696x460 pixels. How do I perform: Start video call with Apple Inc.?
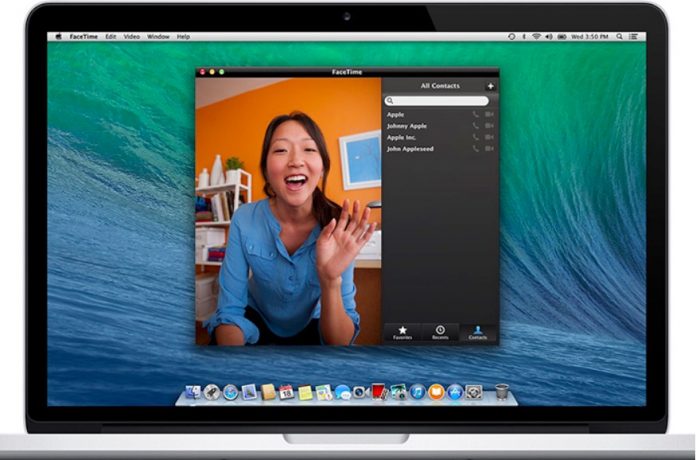[x=489, y=138]
